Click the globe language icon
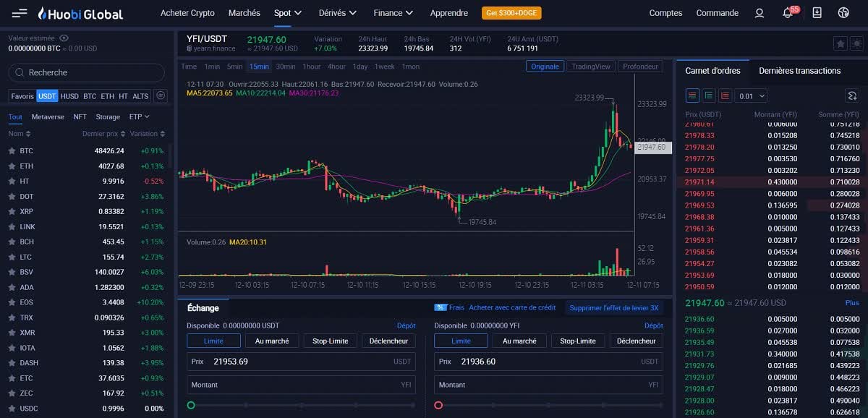 click(843, 13)
